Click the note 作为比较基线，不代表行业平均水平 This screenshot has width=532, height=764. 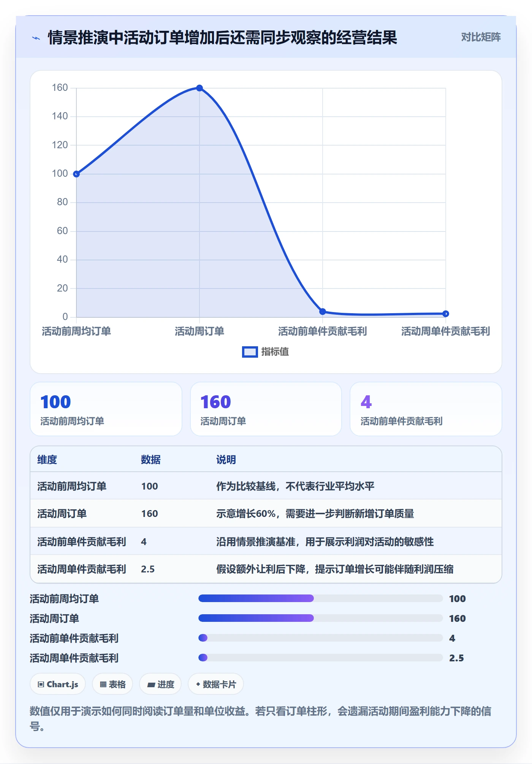click(295, 486)
